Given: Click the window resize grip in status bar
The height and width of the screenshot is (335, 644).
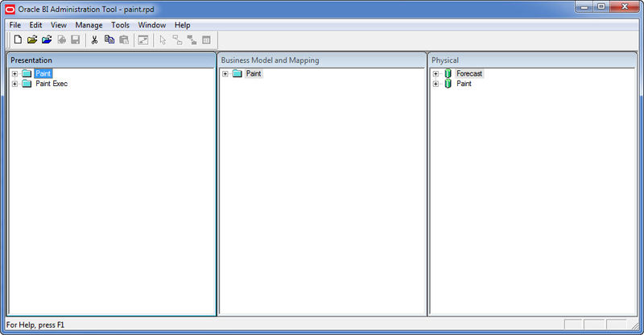Looking at the screenshot, I should click(635, 325).
